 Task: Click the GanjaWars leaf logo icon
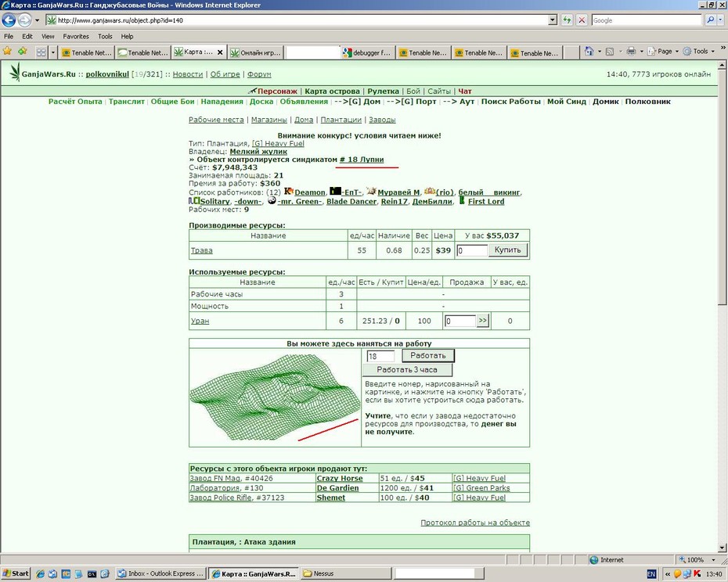[16, 73]
